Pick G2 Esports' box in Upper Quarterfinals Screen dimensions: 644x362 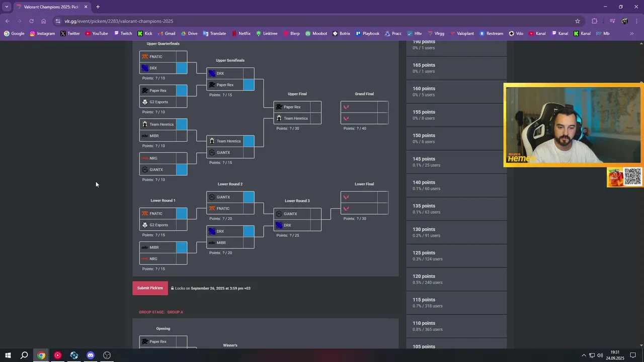(182, 102)
